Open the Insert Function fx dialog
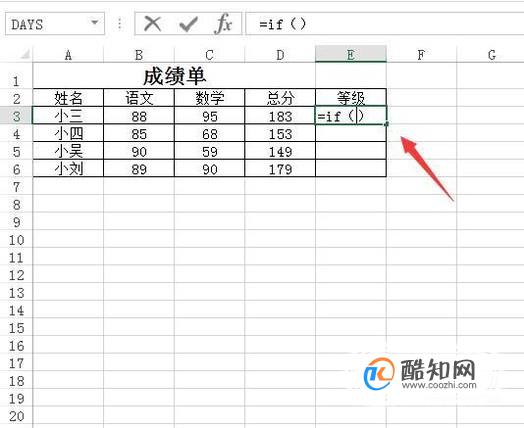The height and width of the screenshot is (428, 524). pyautogui.click(x=224, y=24)
